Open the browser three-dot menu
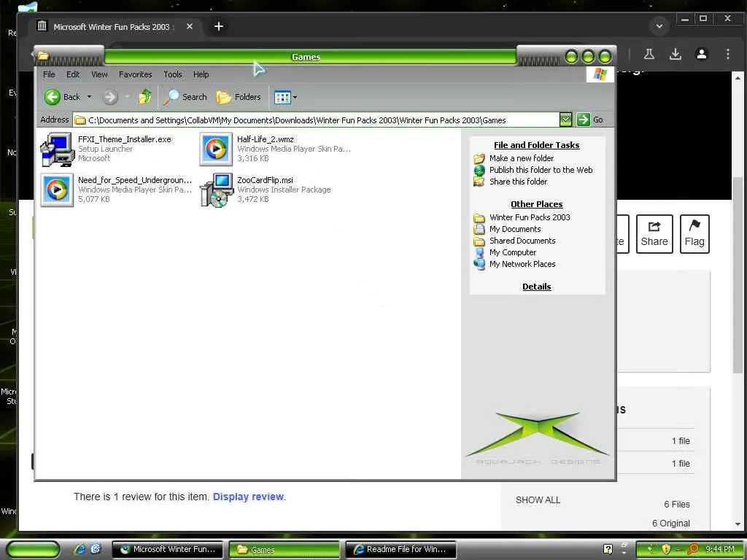This screenshot has height=560, width=747. (x=727, y=54)
